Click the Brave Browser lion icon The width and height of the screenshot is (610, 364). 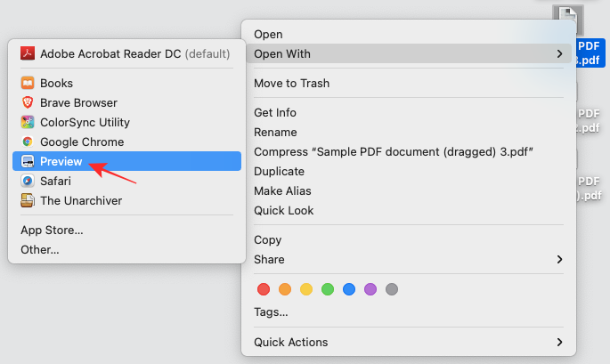coord(28,102)
